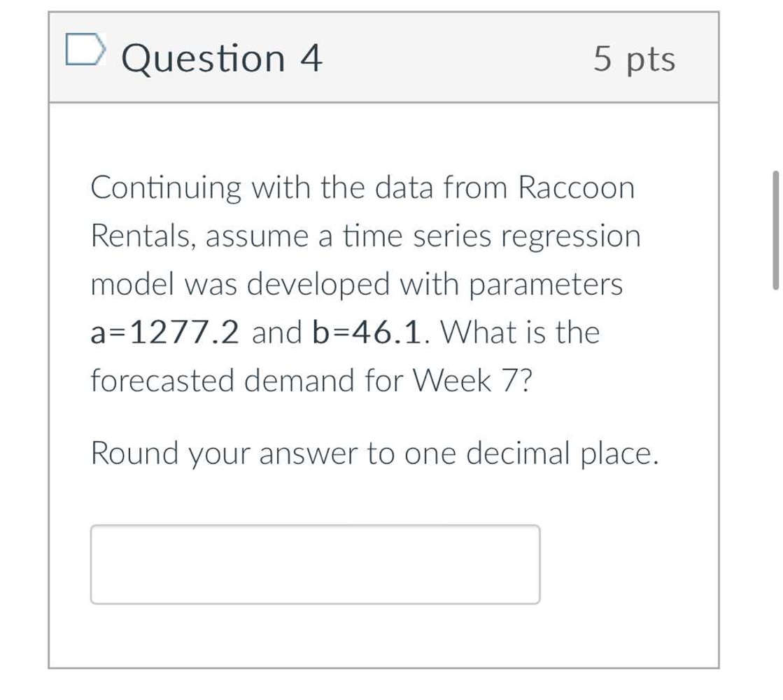Viewport: 783px width, 700px height.
Task: Activate the bookmark icon next to the title
Action: pos(85,49)
